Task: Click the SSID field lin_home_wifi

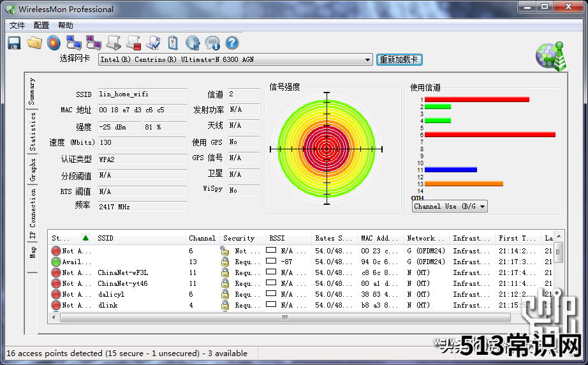Action: pos(142,94)
